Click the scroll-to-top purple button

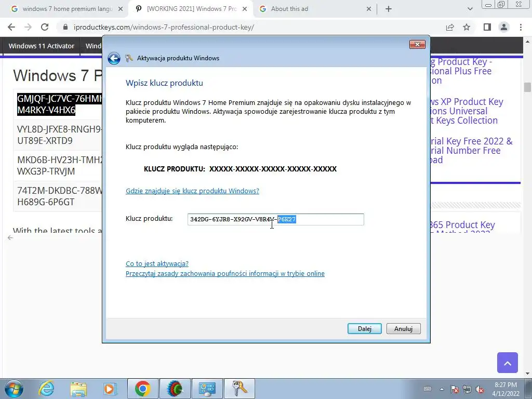click(x=507, y=363)
